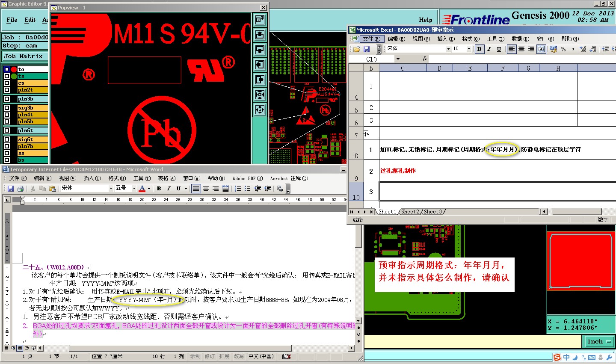616x364 pixels.
Task: Open Genesis File menu
Action: 12,20
